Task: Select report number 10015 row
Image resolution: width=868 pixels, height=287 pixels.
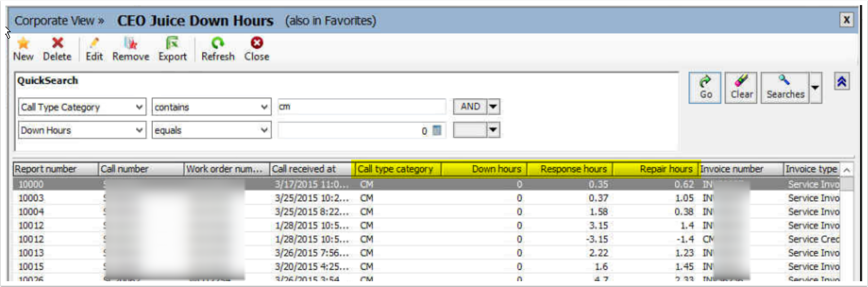Action: click(426, 266)
